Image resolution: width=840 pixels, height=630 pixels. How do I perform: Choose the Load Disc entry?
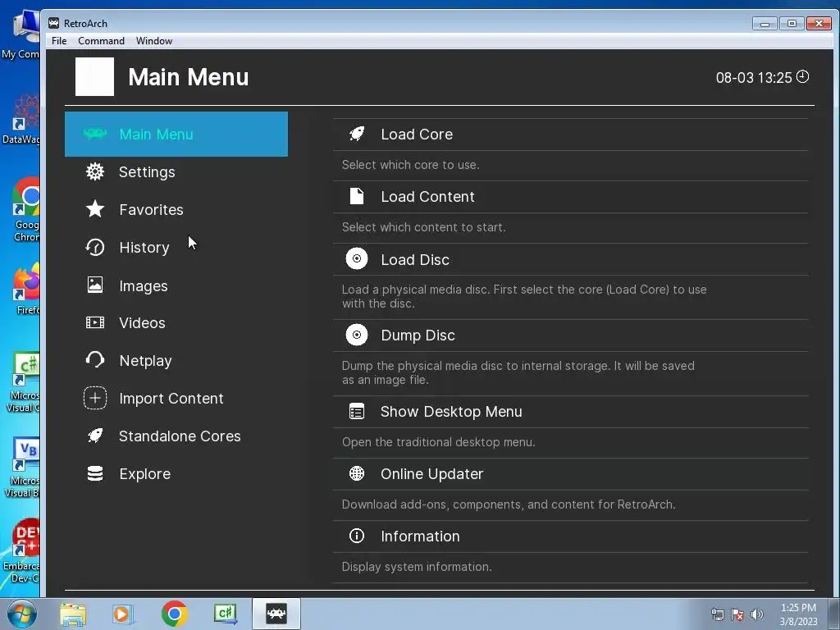(571, 259)
